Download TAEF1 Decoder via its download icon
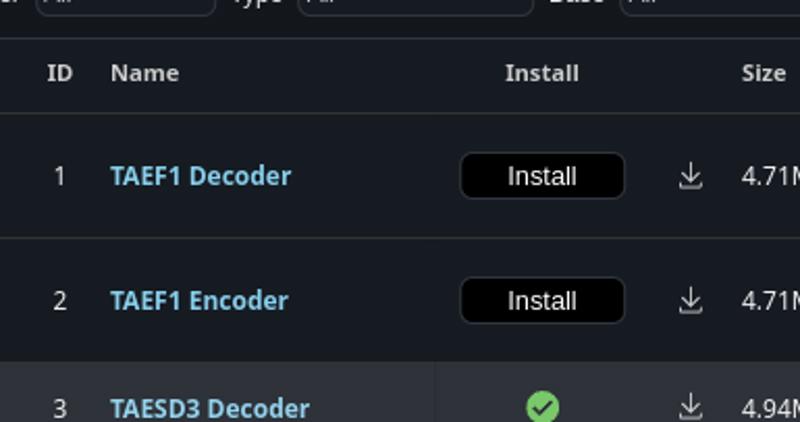800x422 pixels. (x=690, y=176)
